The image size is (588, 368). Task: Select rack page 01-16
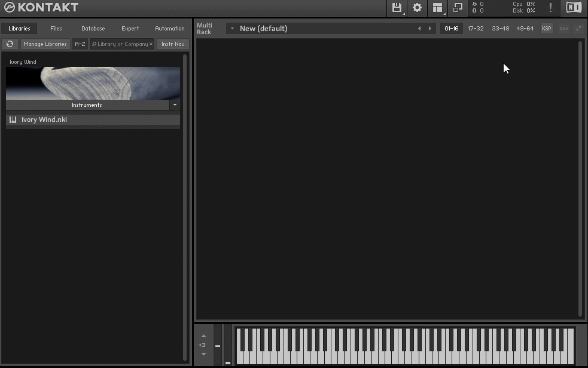click(x=451, y=29)
